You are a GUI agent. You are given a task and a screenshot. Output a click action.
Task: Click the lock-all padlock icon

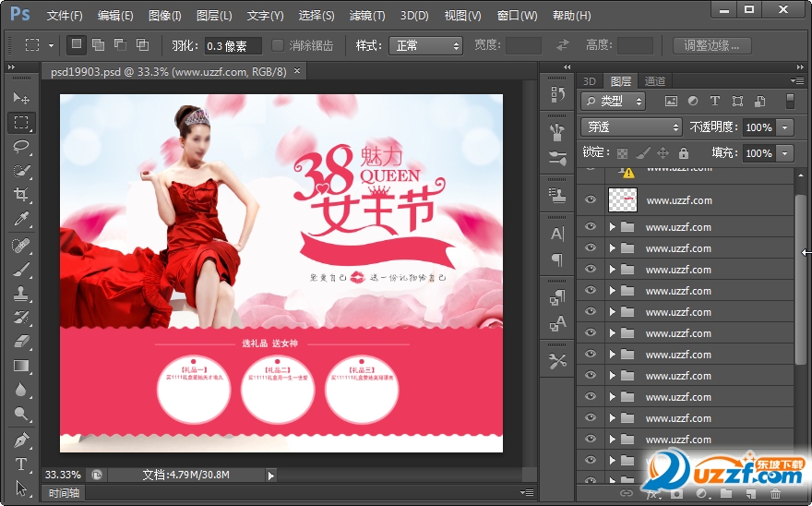click(x=683, y=153)
